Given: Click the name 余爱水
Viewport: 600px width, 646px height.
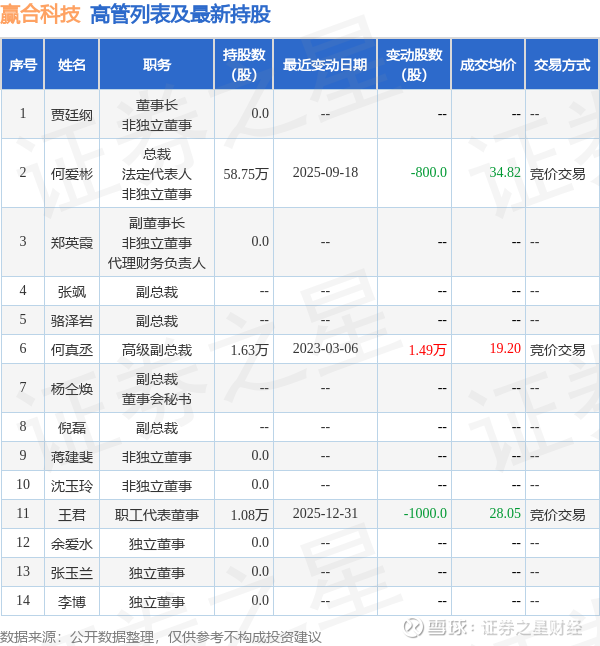Looking at the screenshot, I should tap(72, 543).
